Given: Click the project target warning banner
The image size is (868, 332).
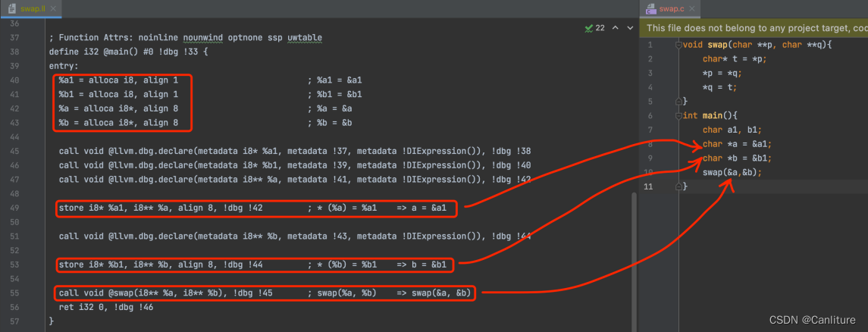Looking at the screenshot, I should (754, 27).
